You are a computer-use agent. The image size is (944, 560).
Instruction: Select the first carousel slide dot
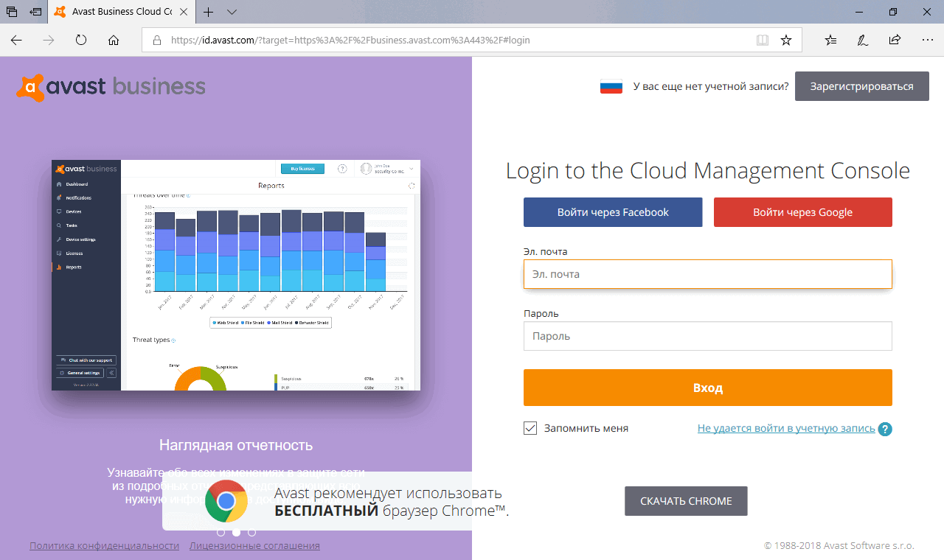pyautogui.click(x=221, y=532)
